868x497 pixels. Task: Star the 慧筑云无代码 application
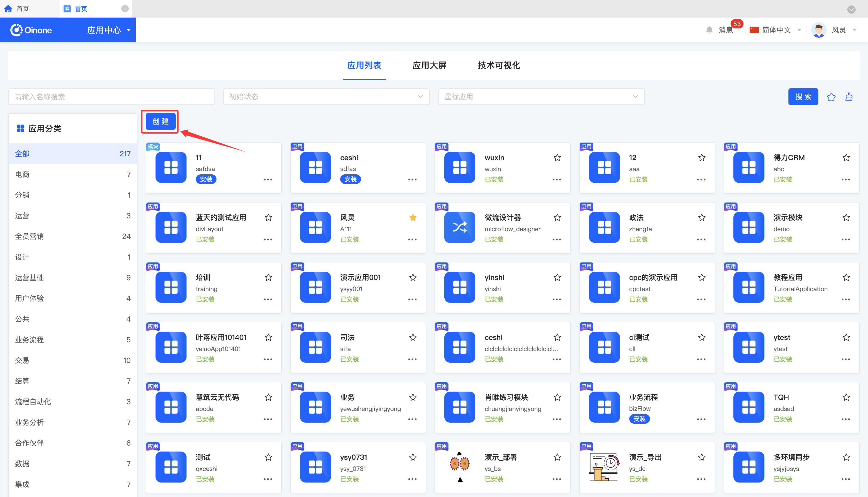coord(268,397)
